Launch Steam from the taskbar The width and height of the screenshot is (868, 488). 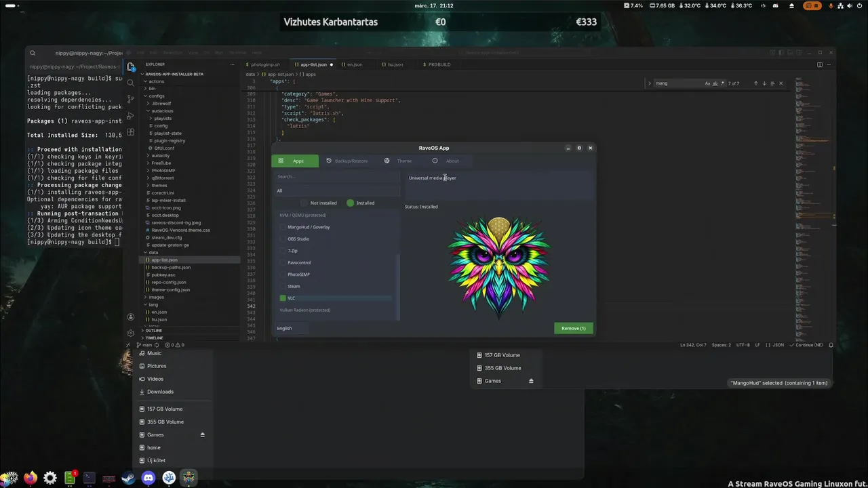(x=127, y=478)
